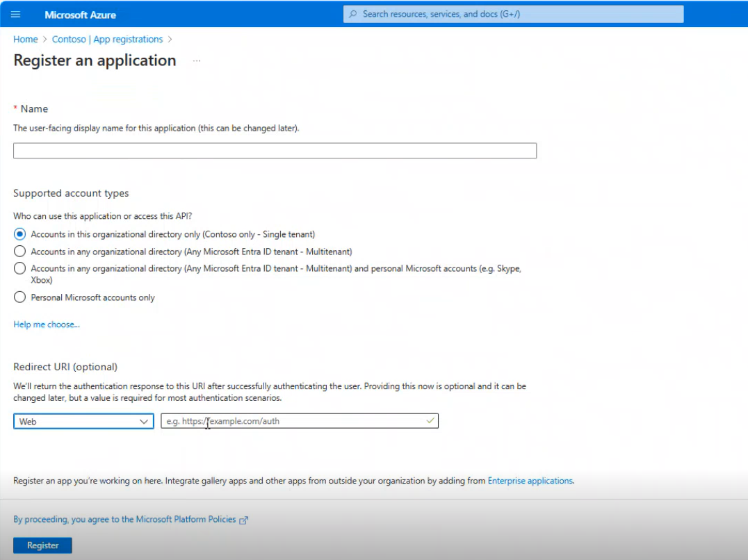Click the search resources, services, and docs bar
Viewport: 748px width, 560px height.
[x=514, y=14]
